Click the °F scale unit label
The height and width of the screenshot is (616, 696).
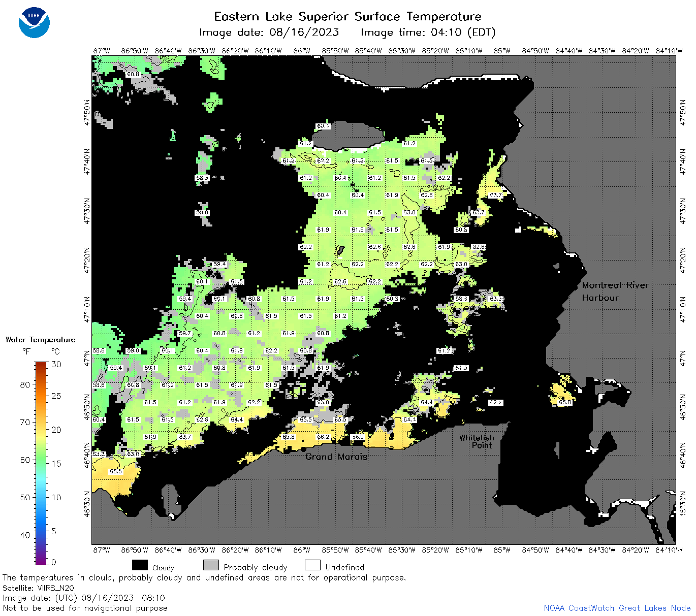[x=26, y=351]
